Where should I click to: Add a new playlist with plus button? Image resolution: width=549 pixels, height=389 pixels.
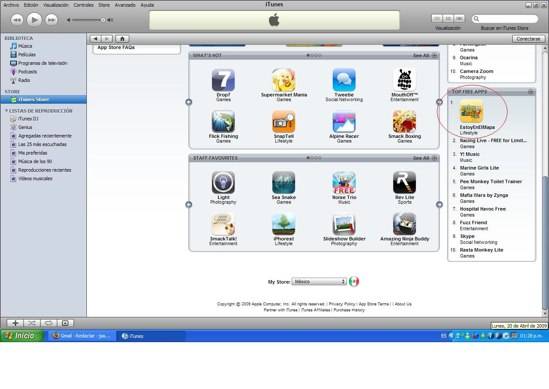(x=15, y=323)
